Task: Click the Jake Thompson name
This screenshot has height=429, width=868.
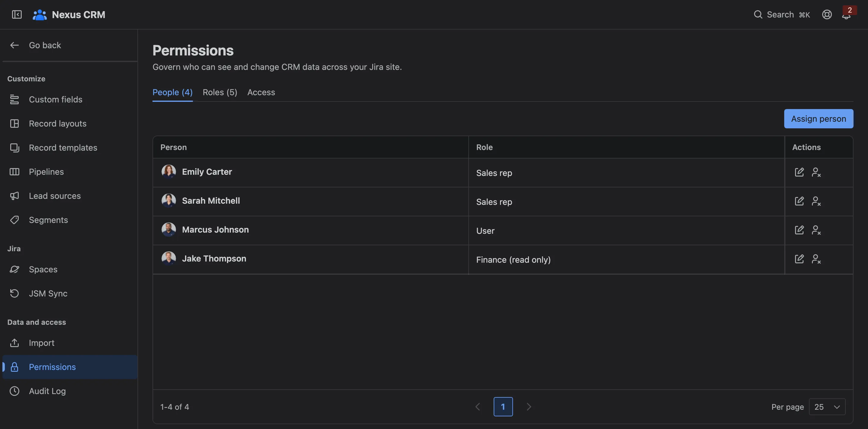Action: pos(214,258)
